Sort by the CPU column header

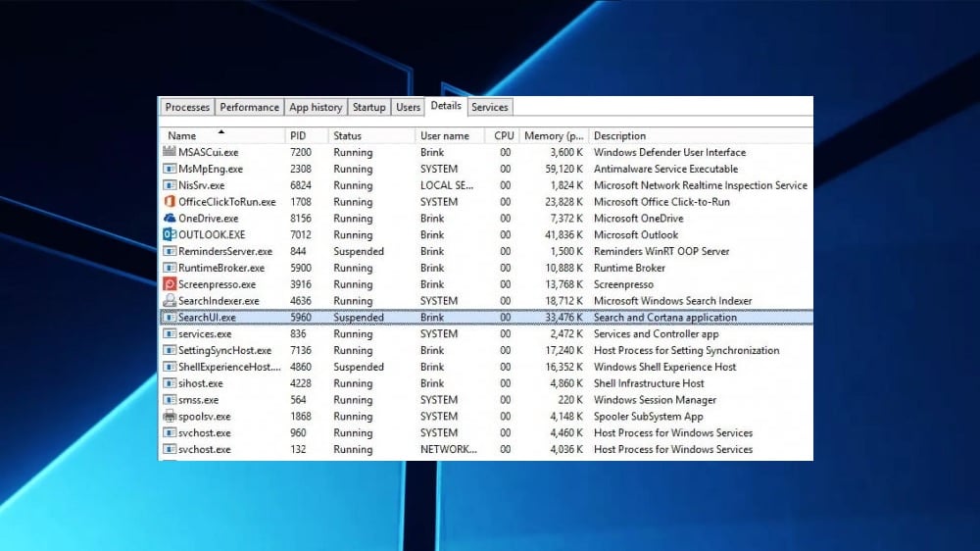pyautogui.click(x=503, y=135)
